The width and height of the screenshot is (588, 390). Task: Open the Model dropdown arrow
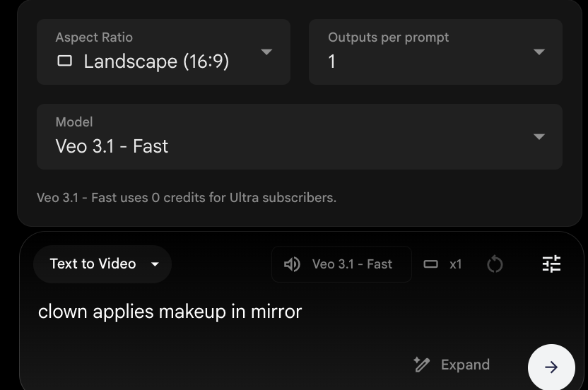539,136
